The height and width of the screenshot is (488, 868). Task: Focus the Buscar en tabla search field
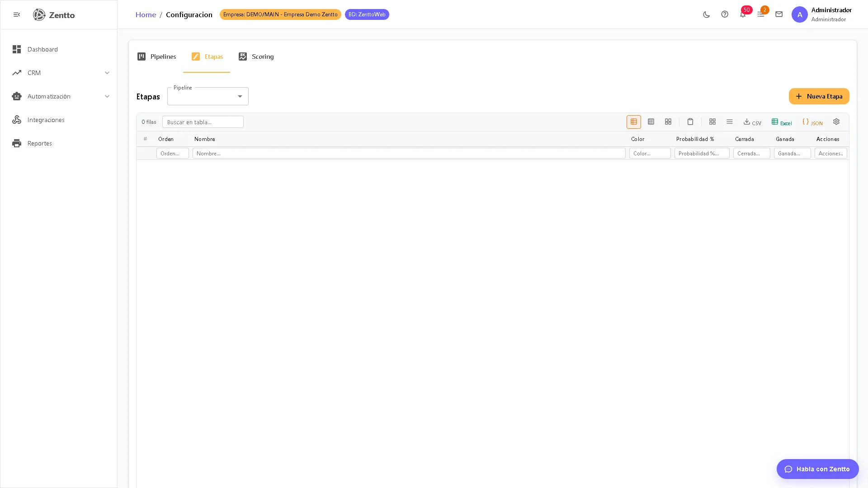(203, 122)
